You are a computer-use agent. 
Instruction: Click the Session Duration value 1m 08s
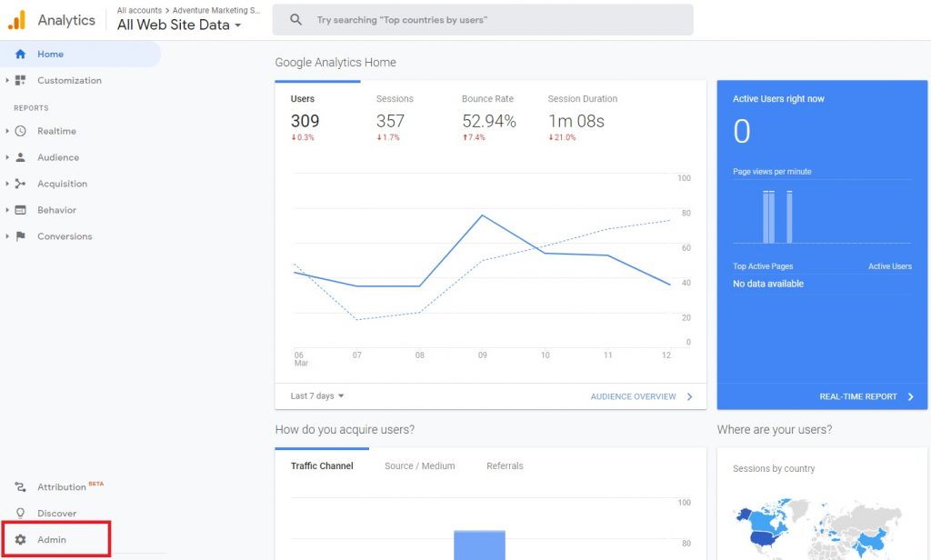(x=576, y=121)
